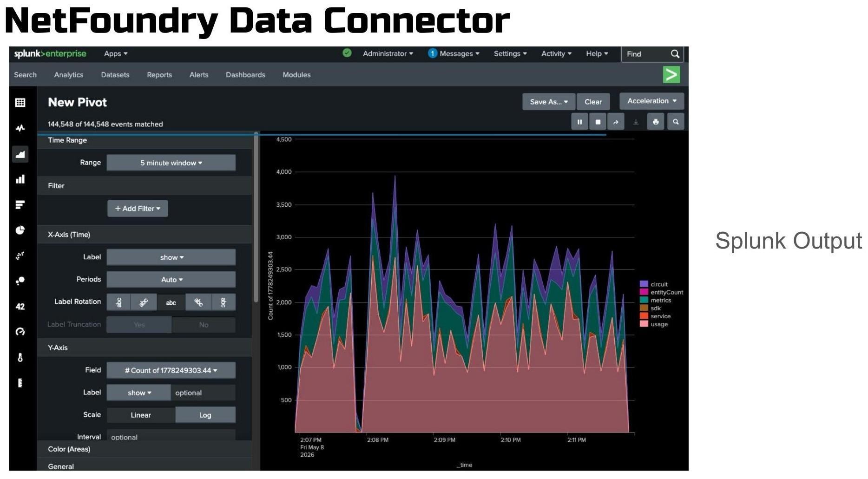Pick the pie chart visualization icon
The image size is (868, 479).
[20, 230]
